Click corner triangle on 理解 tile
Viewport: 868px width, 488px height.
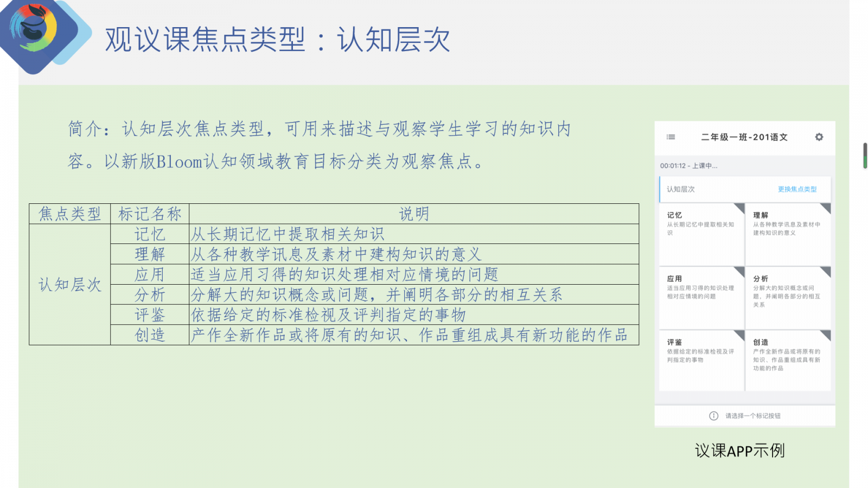[x=826, y=208]
